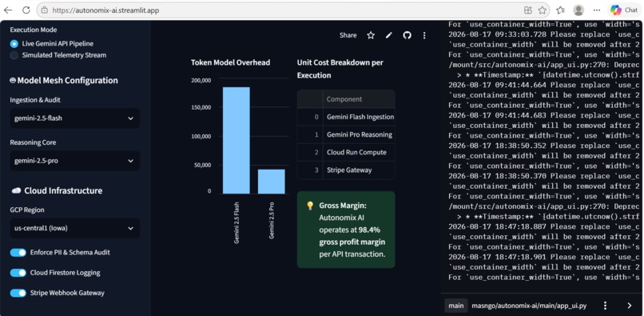
Task: Open Ingestion & Audit model dropdown
Action: coord(75,118)
